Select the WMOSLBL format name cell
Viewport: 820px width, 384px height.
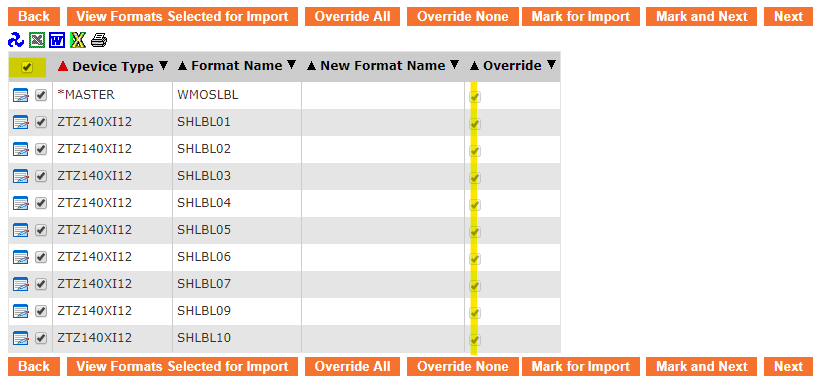[237, 95]
